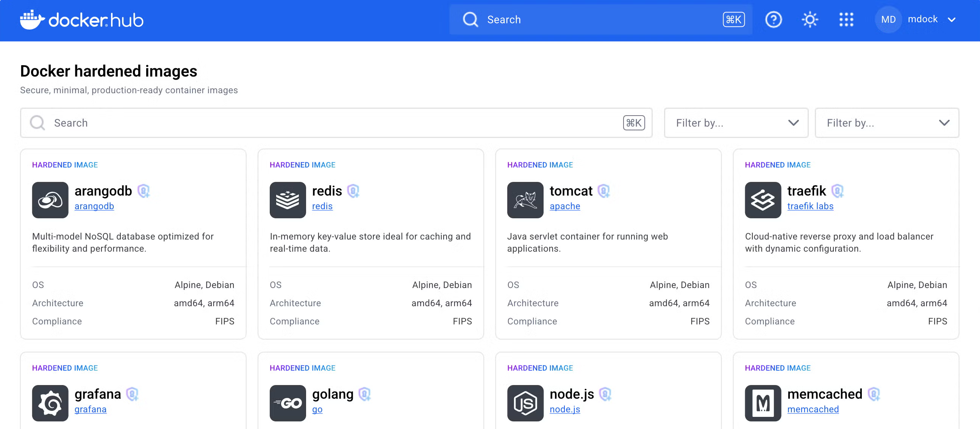
Task: Click the HARDENED IMAGE label on tomcat card
Action: 540,165
